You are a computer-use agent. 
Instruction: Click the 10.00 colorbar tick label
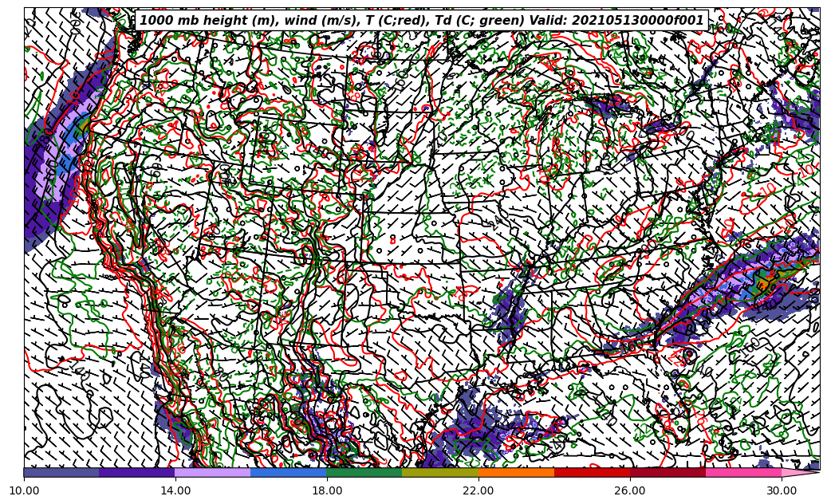(24, 490)
